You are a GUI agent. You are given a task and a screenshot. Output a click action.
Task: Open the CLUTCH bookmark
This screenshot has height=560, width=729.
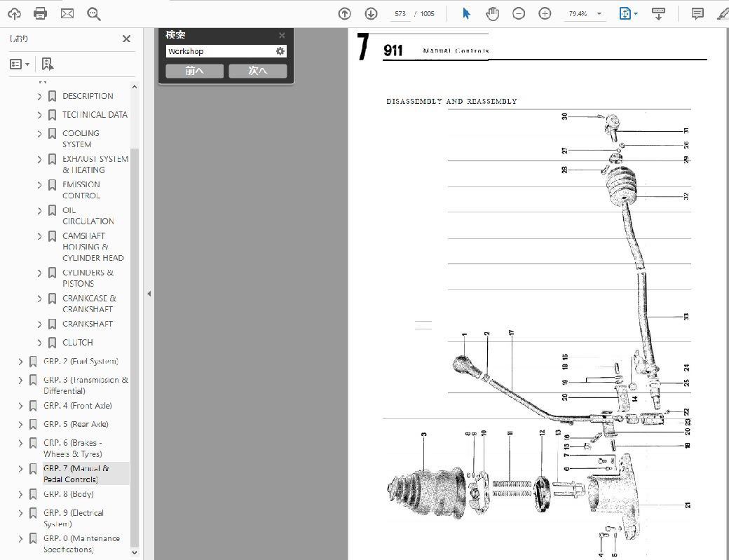(x=78, y=343)
